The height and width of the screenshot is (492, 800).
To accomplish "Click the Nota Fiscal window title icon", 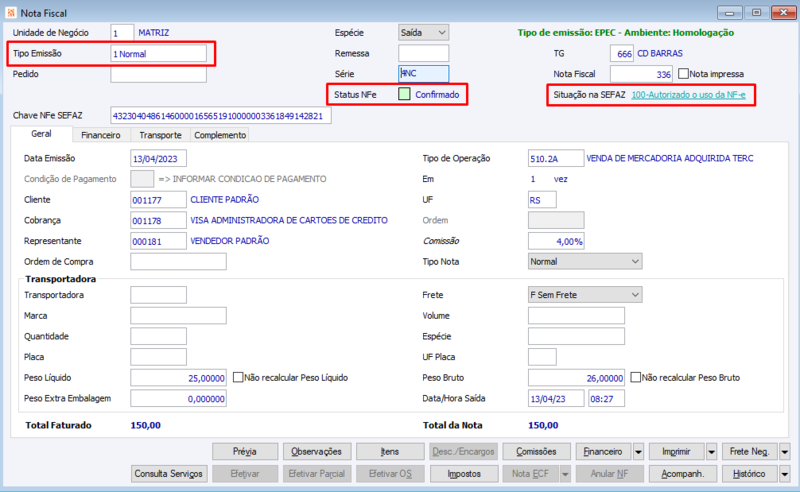I will point(11,13).
